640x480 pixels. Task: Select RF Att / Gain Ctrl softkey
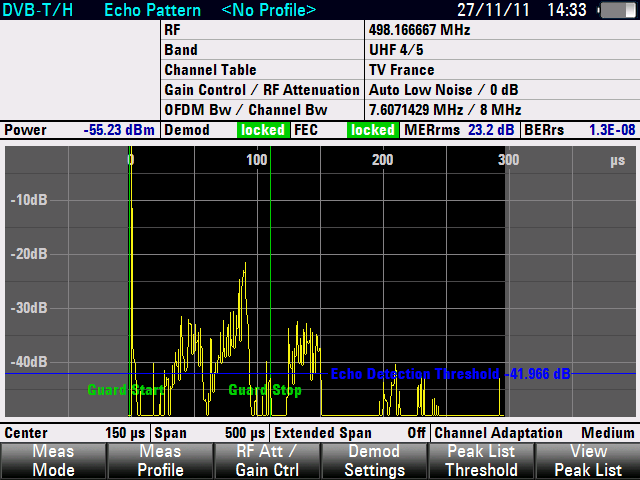pos(267,461)
